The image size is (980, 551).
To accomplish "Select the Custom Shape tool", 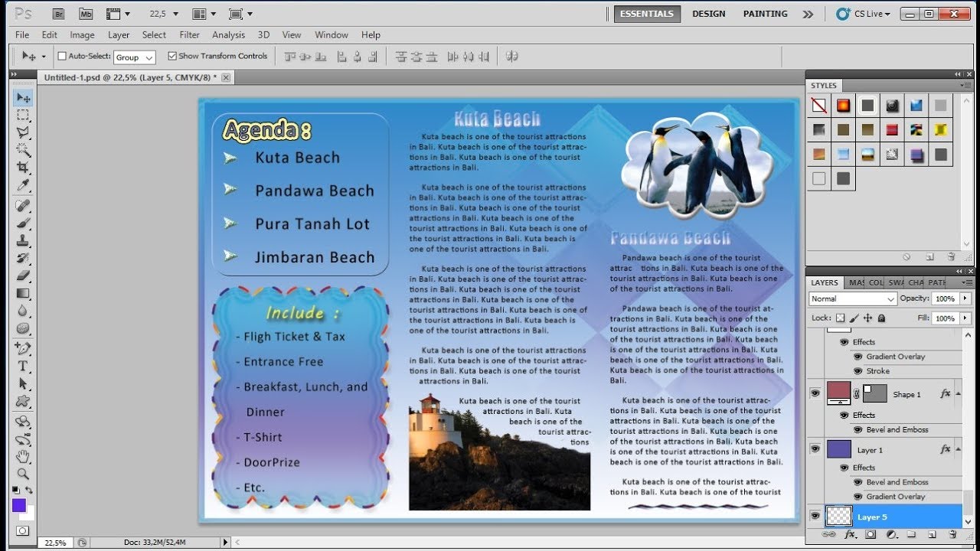I will (23, 402).
